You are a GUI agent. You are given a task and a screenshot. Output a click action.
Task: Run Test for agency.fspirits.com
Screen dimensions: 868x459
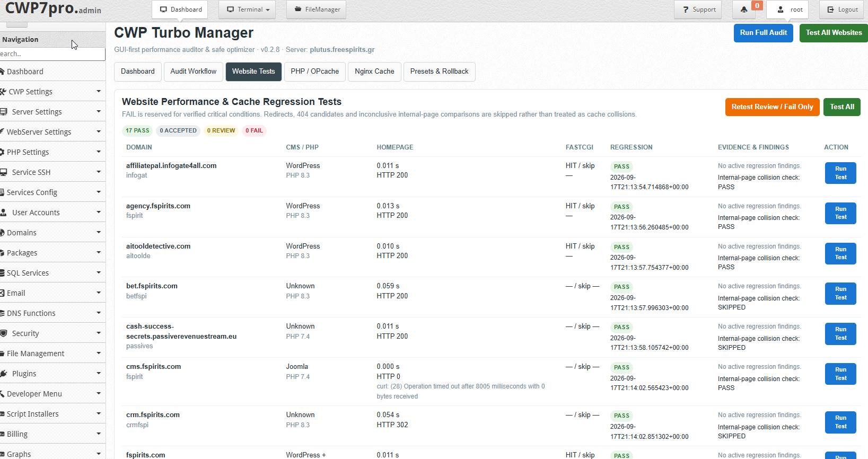click(840, 213)
